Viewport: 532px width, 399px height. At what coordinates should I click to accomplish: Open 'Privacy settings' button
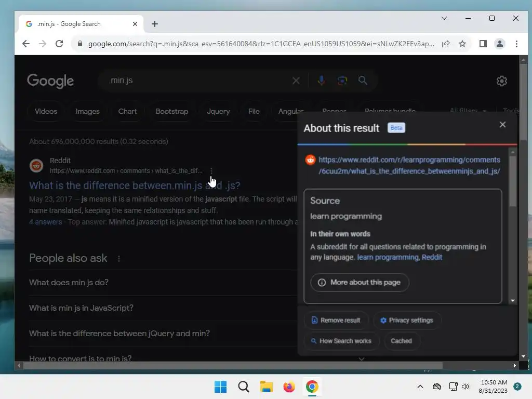coord(407,320)
